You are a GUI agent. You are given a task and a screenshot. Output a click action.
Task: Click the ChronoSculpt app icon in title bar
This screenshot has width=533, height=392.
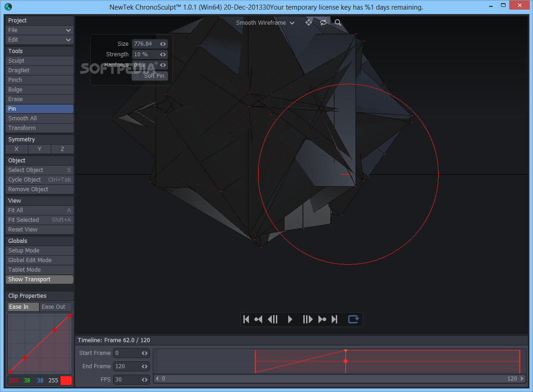point(8,6)
